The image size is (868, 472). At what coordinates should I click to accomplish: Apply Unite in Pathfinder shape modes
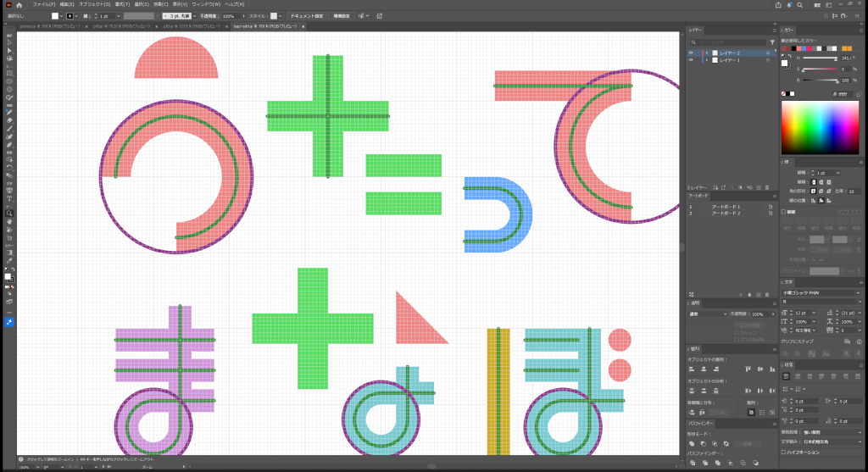tap(693, 443)
